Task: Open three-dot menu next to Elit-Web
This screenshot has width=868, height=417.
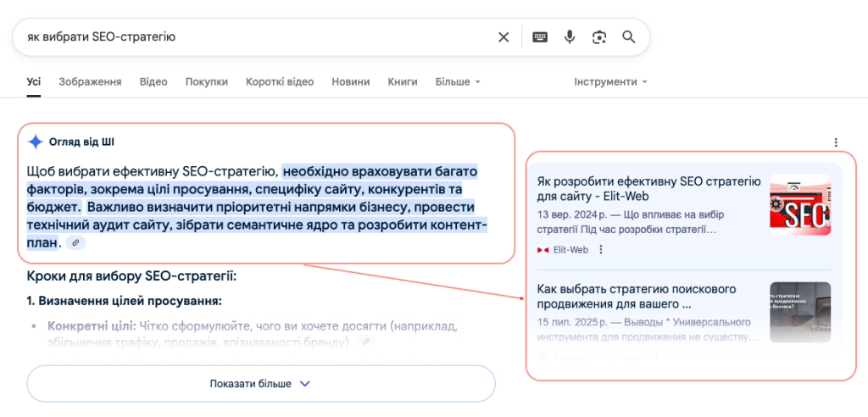Action: (x=601, y=250)
